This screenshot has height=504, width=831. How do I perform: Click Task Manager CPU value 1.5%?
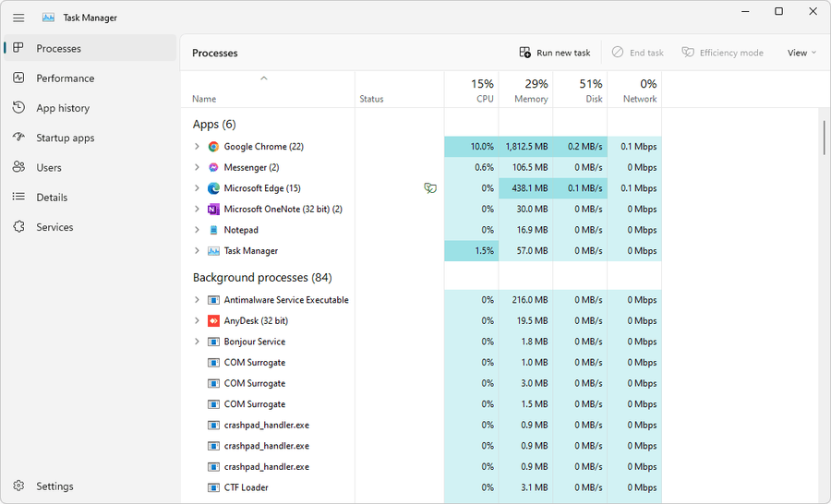485,251
